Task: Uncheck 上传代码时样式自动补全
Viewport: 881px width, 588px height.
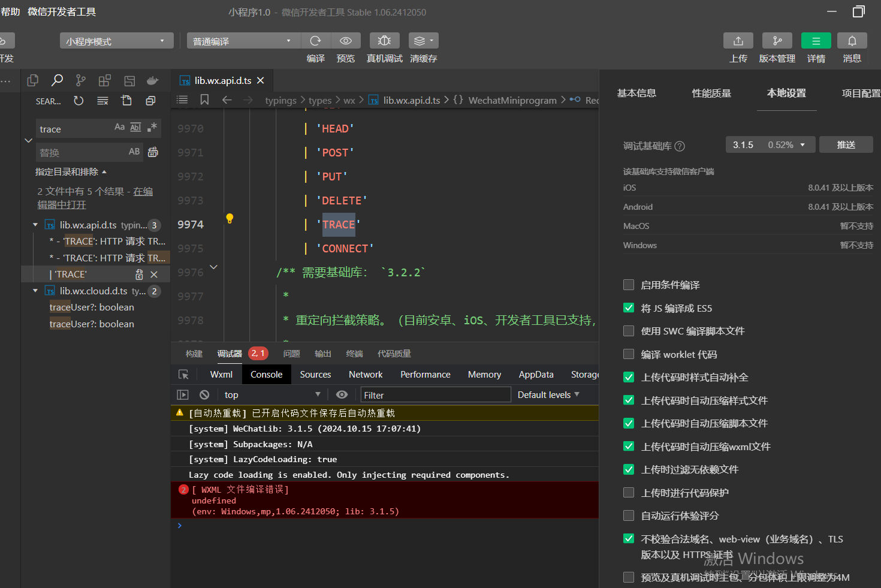Action: click(629, 377)
